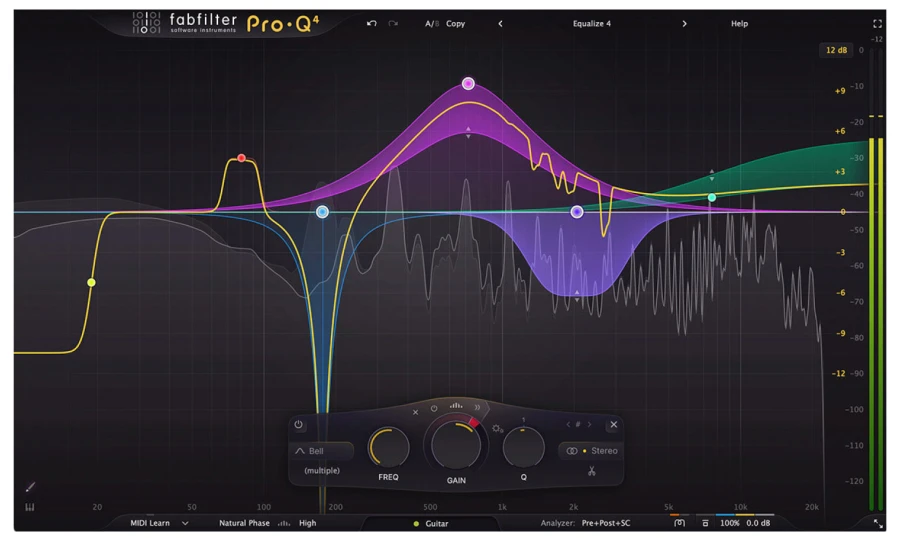Click the scissors split band icon
This screenshot has height=541, width=900.
point(591,471)
